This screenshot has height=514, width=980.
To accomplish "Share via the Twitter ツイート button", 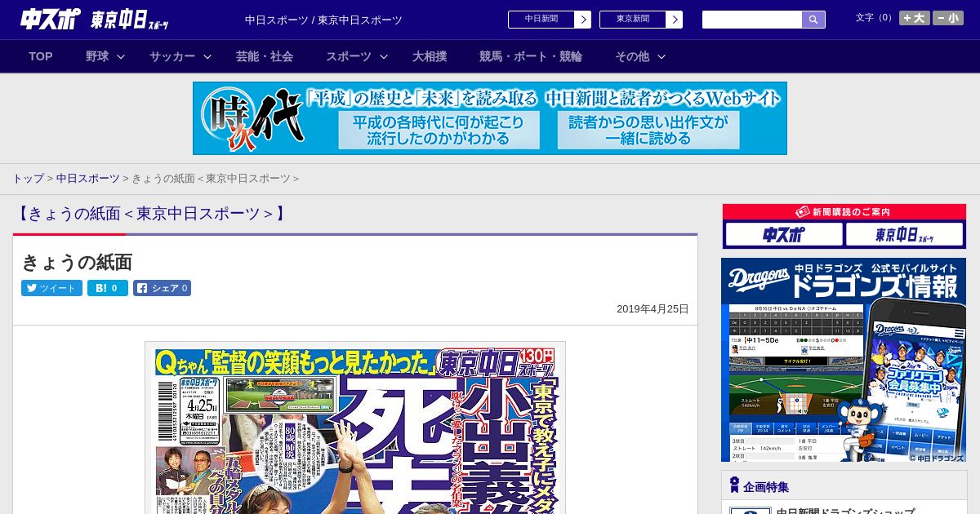I will point(51,288).
